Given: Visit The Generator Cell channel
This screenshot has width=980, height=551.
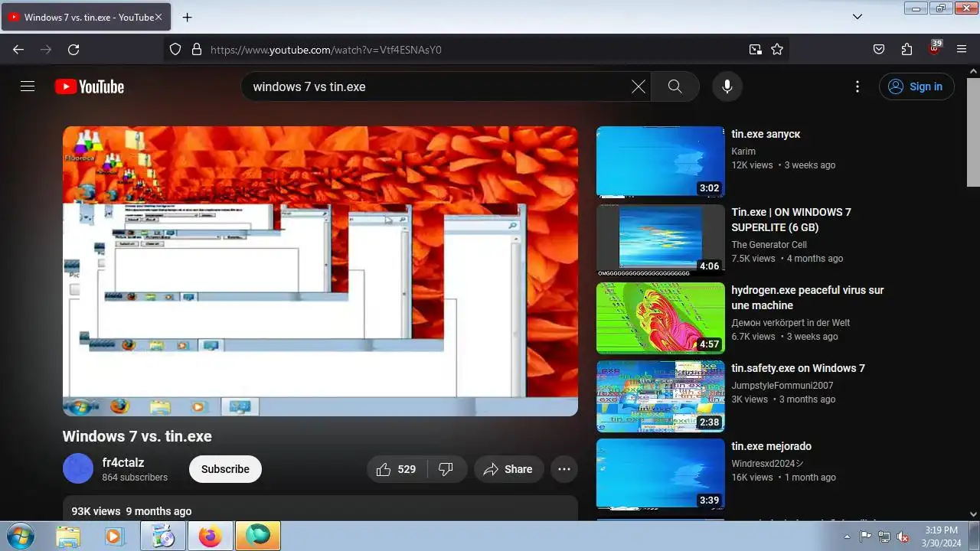Looking at the screenshot, I should click(769, 245).
